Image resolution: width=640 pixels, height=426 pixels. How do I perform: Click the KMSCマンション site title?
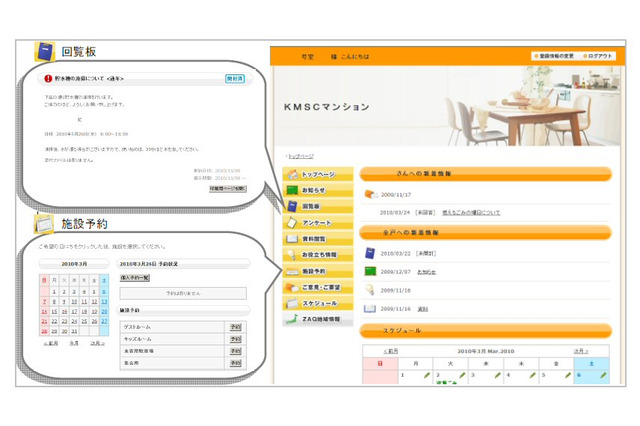coord(327,107)
